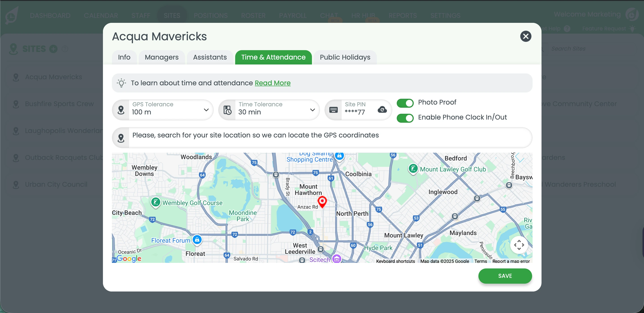Disable Enable Phone Clock In/Out switch

coord(405,118)
